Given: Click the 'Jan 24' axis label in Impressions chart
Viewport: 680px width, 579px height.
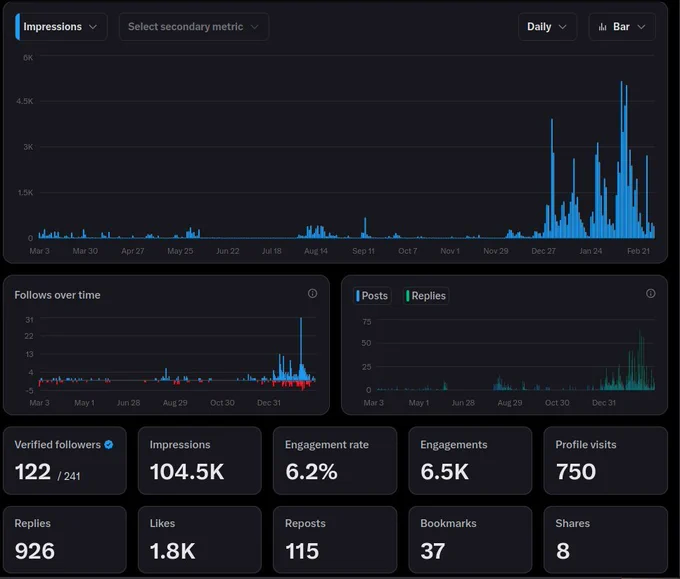Looking at the screenshot, I should (x=591, y=251).
